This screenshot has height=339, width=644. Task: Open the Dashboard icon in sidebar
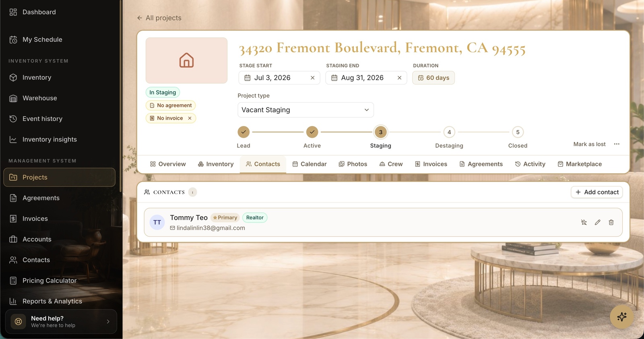click(13, 12)
